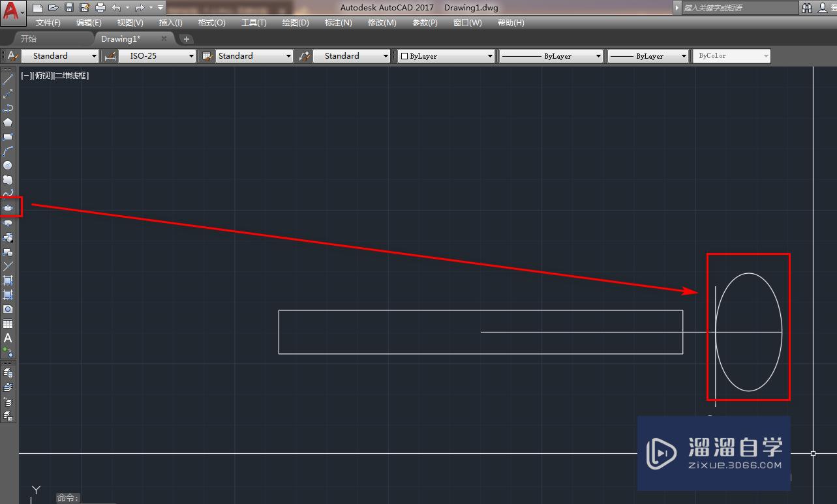The height and width of the screenshot is (504, 837).
Task: Select the Polyline tool
Action: (8, 108)
